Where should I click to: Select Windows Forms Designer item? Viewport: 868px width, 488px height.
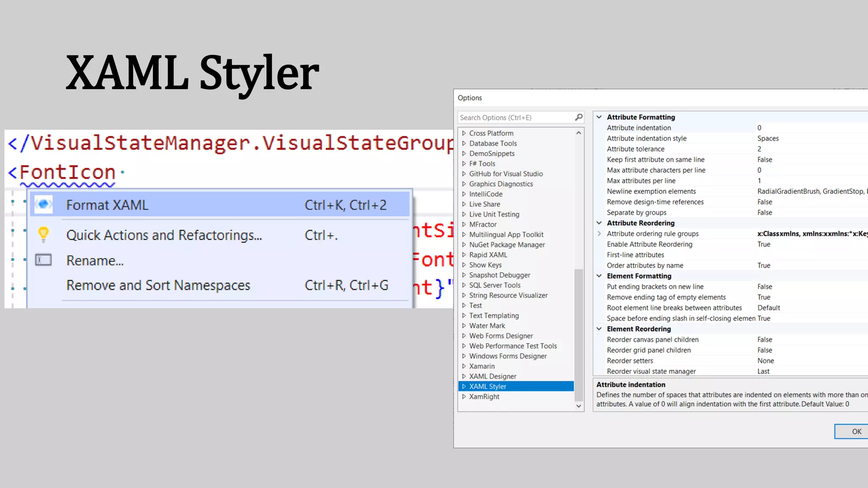coord(508,356)
